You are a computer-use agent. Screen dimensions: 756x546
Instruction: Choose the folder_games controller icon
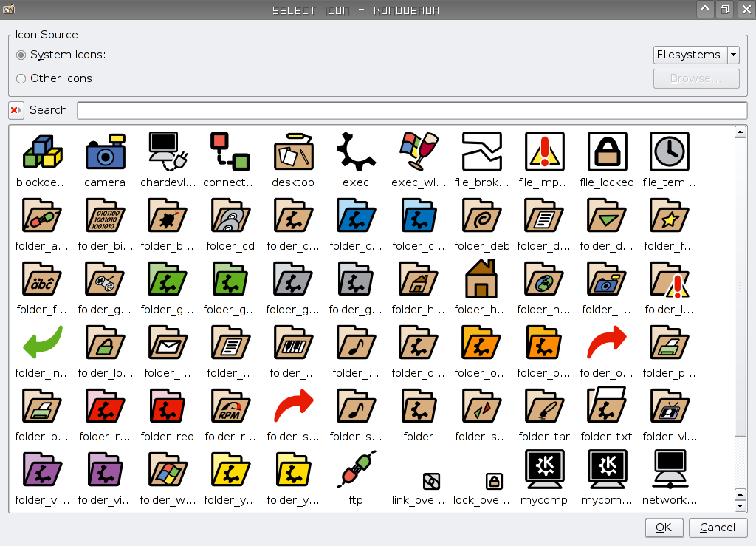(105, 279)
